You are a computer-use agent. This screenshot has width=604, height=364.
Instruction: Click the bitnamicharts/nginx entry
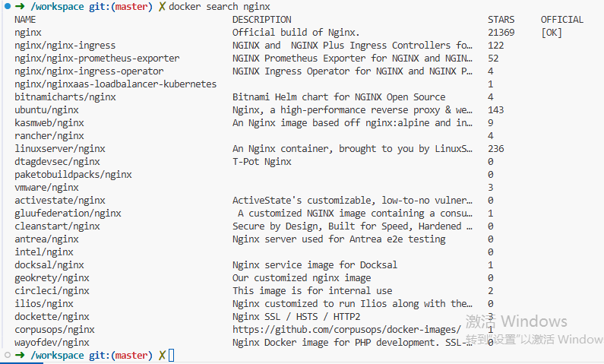pos(65,97)
